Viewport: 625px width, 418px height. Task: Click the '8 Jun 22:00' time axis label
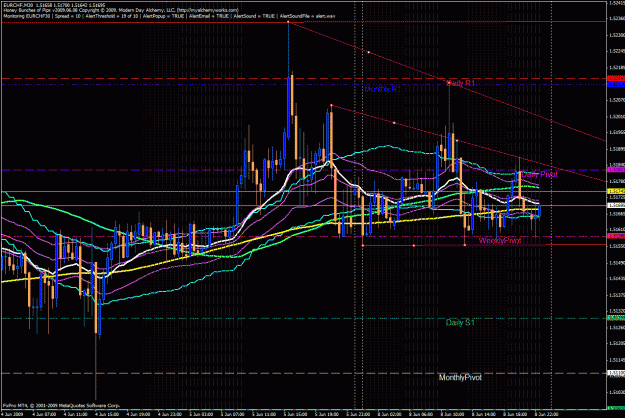pyautogui.click(x=546, y=414)
